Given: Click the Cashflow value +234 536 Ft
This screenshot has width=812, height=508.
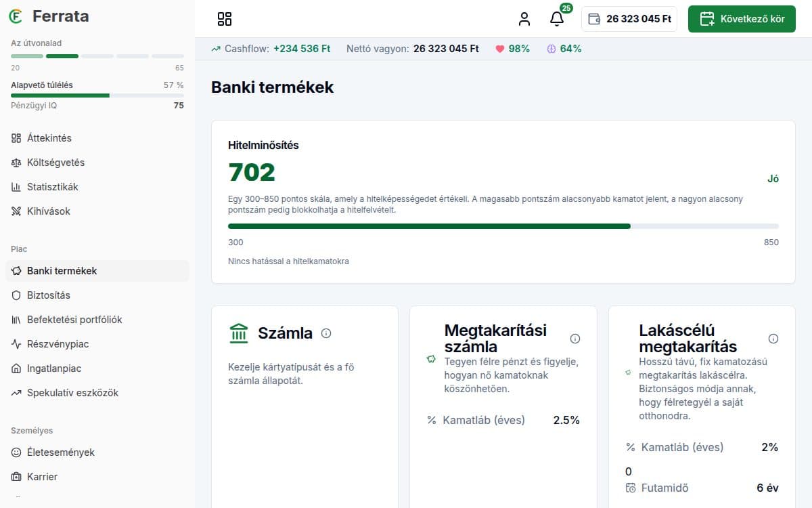Looking at the screenshot, I should click(x=302, y=49).
